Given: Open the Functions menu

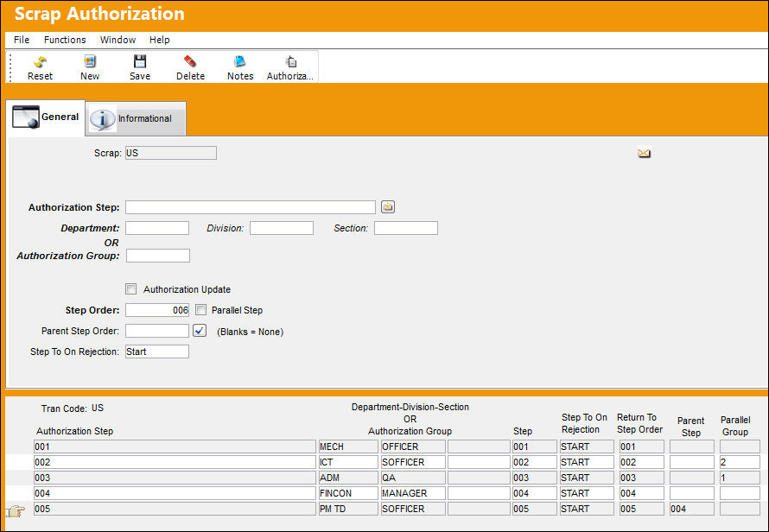Looking at the screenshot, I should click(65, 40).
